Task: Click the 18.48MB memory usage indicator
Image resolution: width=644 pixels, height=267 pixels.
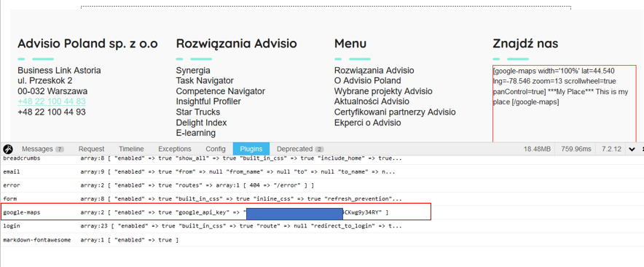Action: tap(537, 149)
